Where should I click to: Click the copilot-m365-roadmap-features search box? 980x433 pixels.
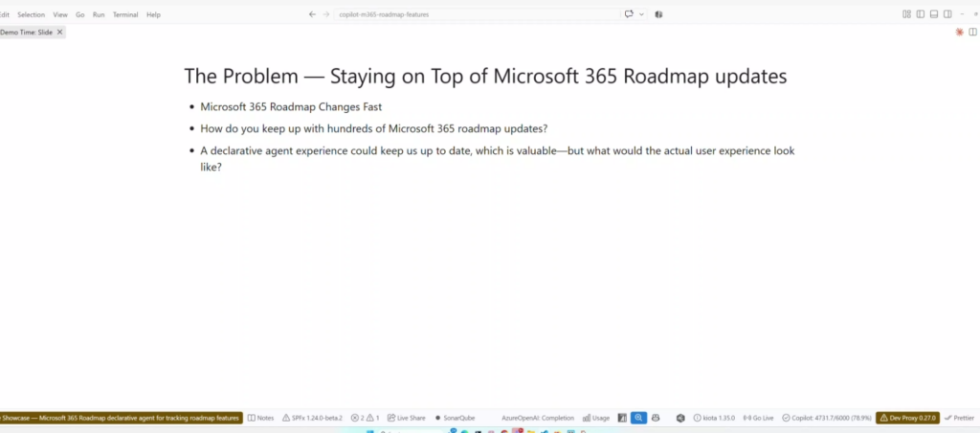pyautogui.click(x=478, y=14)
